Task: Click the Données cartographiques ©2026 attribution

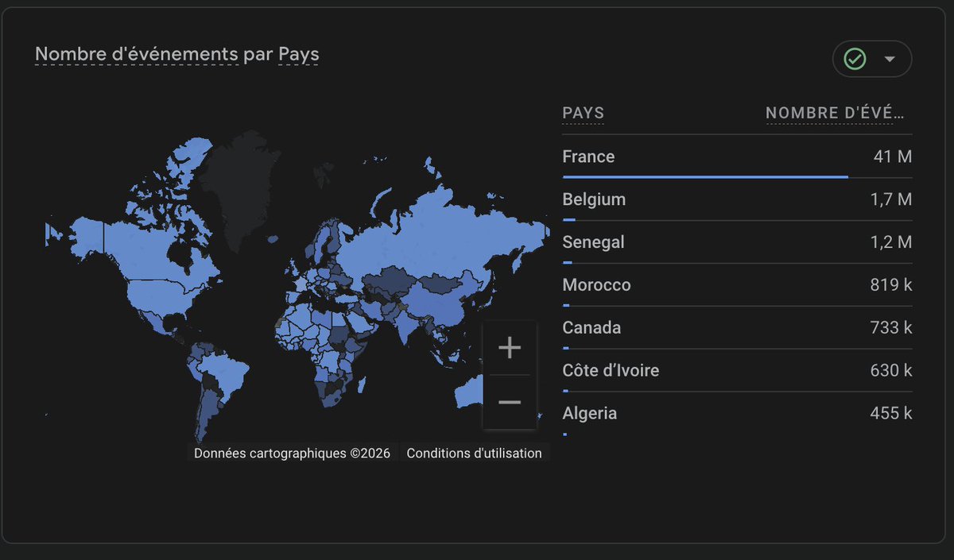Action: [x=293, y=454]
